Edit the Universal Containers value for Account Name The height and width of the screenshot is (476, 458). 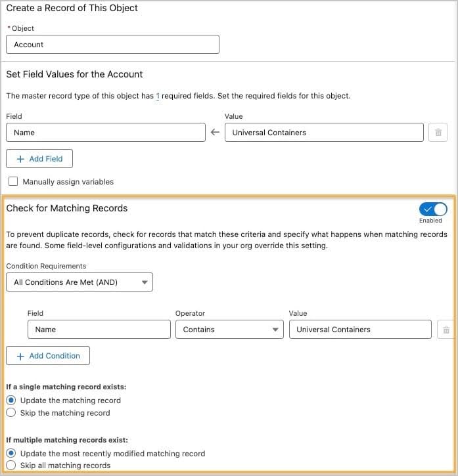[x=323, y=133]
